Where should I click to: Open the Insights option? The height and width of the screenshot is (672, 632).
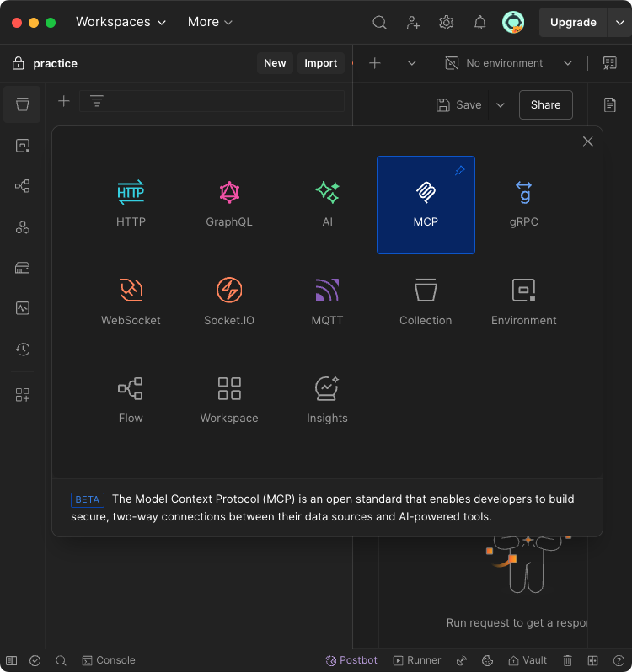[x=327, y=401]
